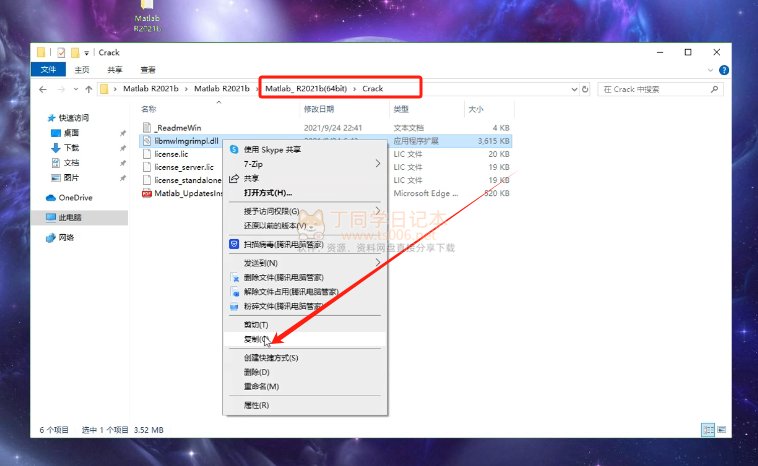This screenshot has width=758, height=466.
Task: Go up one folder level arrow
Action: pyautogui.click(x=88, y=89)
